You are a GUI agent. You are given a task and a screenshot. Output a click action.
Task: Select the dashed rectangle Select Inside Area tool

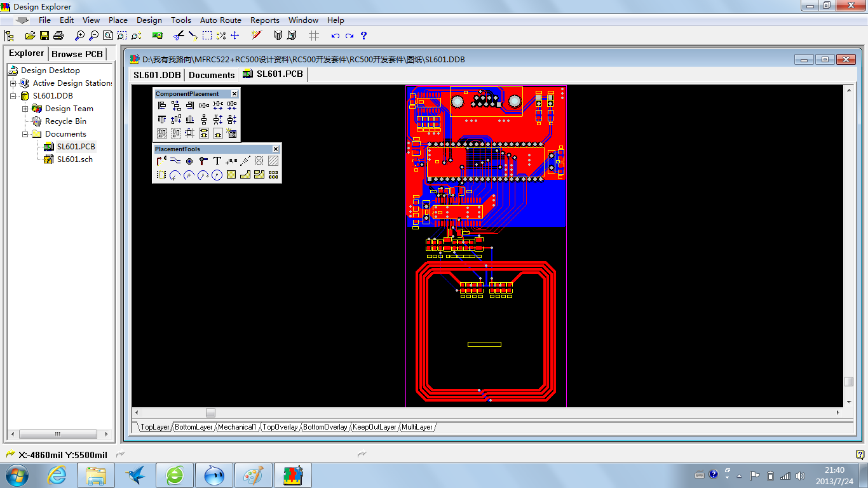coord(207,36)
